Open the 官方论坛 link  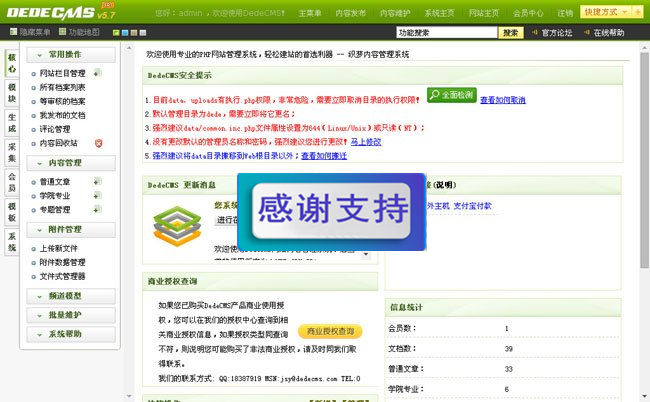pos(557,32)
